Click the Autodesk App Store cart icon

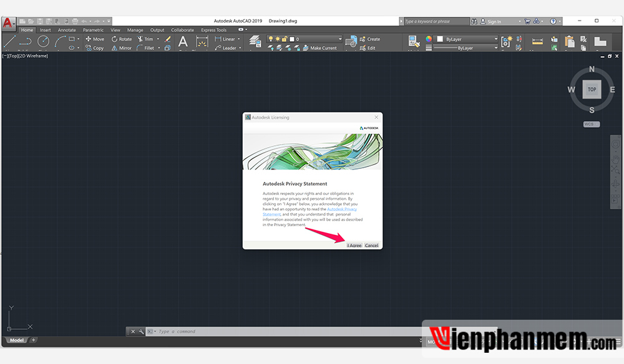coord(527,21)
